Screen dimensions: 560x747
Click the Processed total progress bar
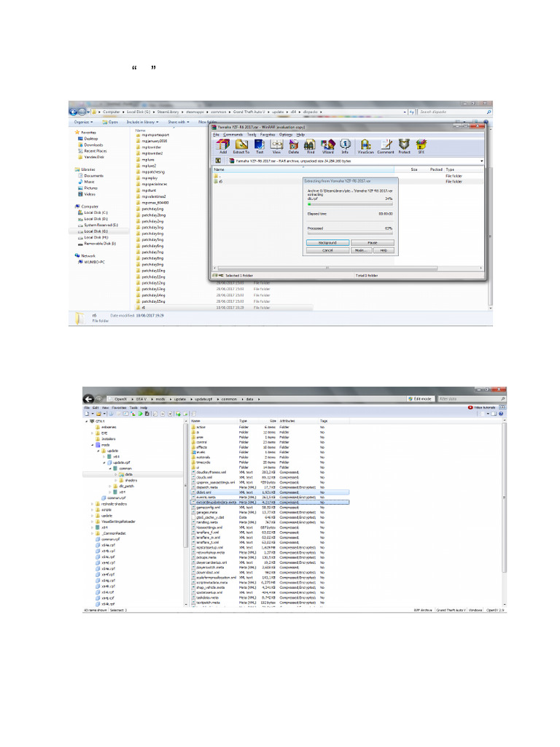click(x=350, y=233)
